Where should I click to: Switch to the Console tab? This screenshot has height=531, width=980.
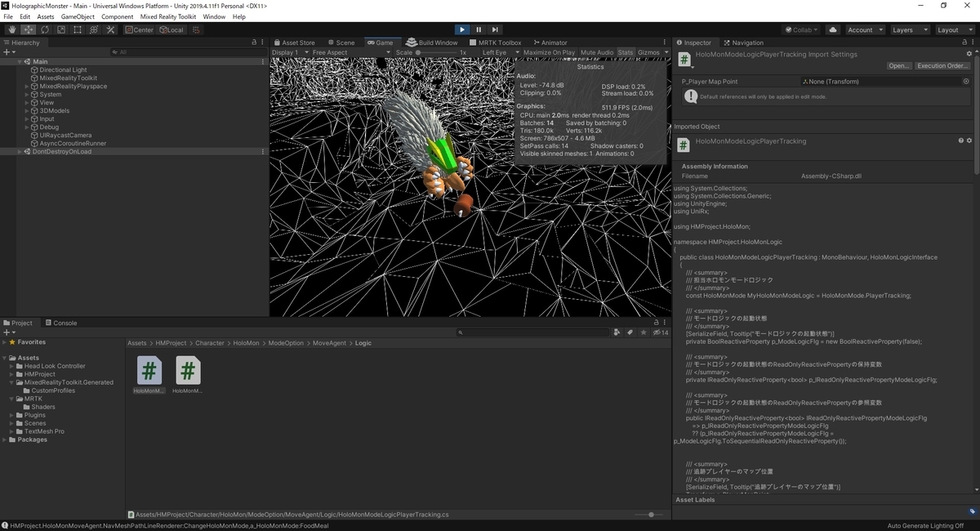coord(60,323)
